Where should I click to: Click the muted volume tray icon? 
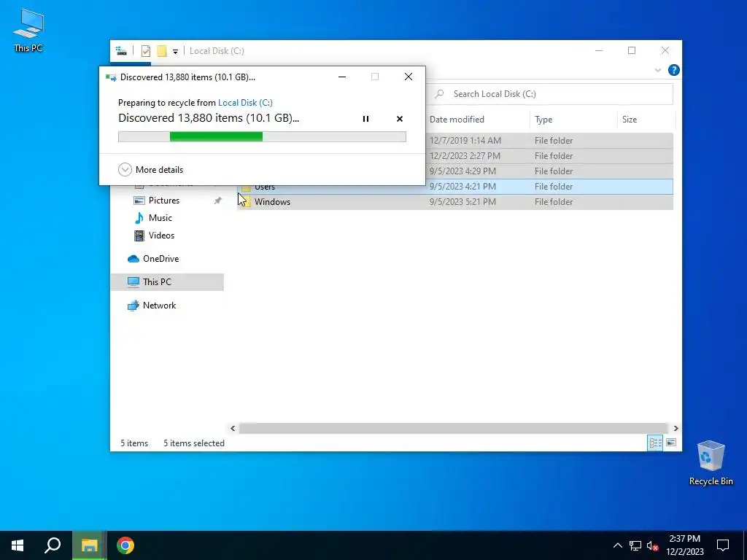(653, 545)
